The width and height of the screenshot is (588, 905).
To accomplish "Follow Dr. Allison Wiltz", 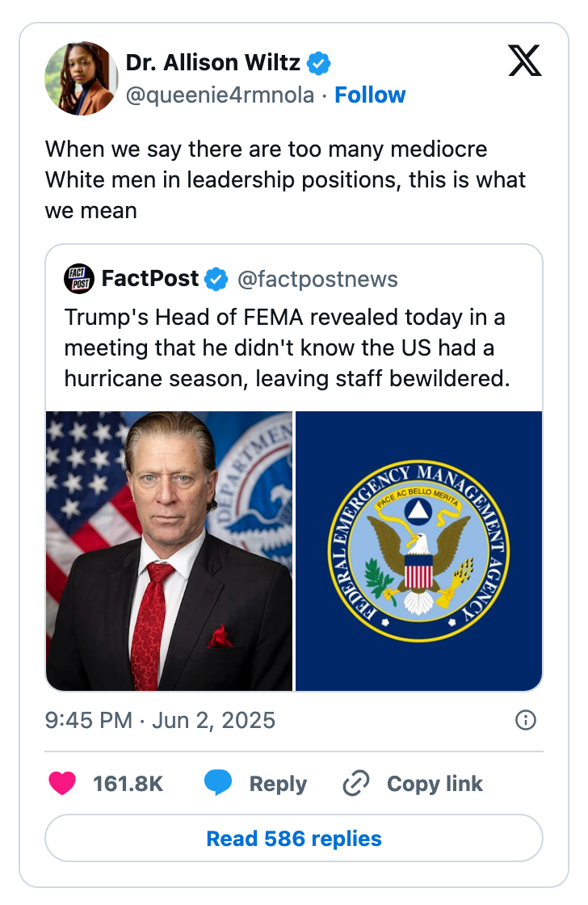I will pos(370,95).
